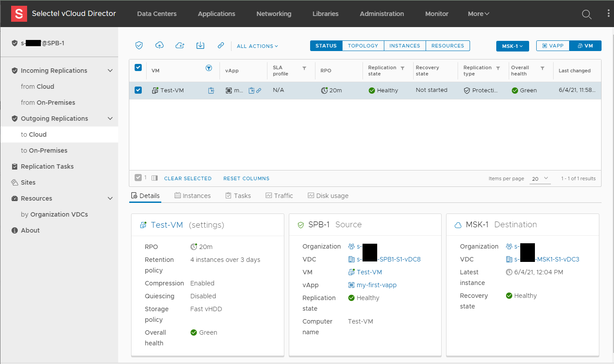This screenshot has height=364, width=614.
Task: Filter the SLA profile column
Action: tap(304, 68)
